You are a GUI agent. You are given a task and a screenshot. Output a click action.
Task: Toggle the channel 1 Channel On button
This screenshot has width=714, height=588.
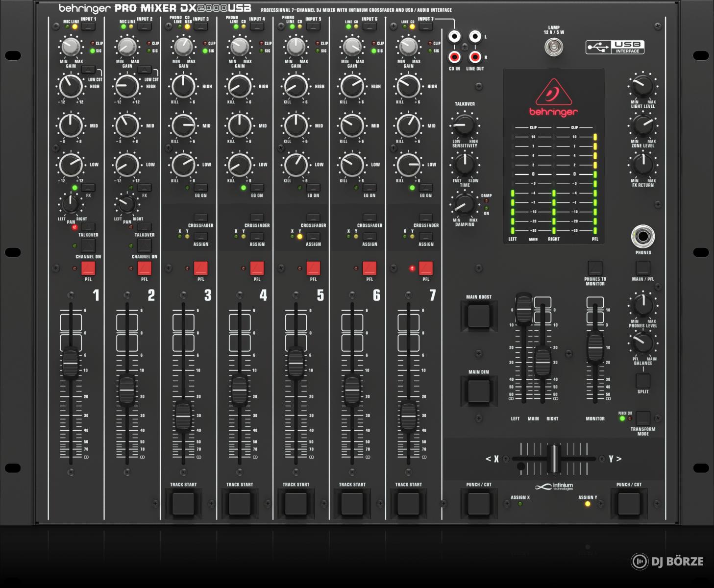(88, 245)
